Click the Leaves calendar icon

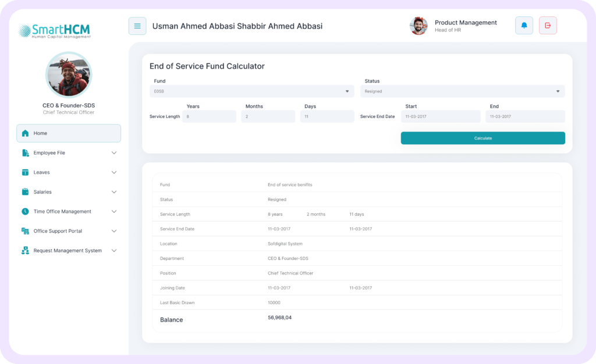pos(25,173)
